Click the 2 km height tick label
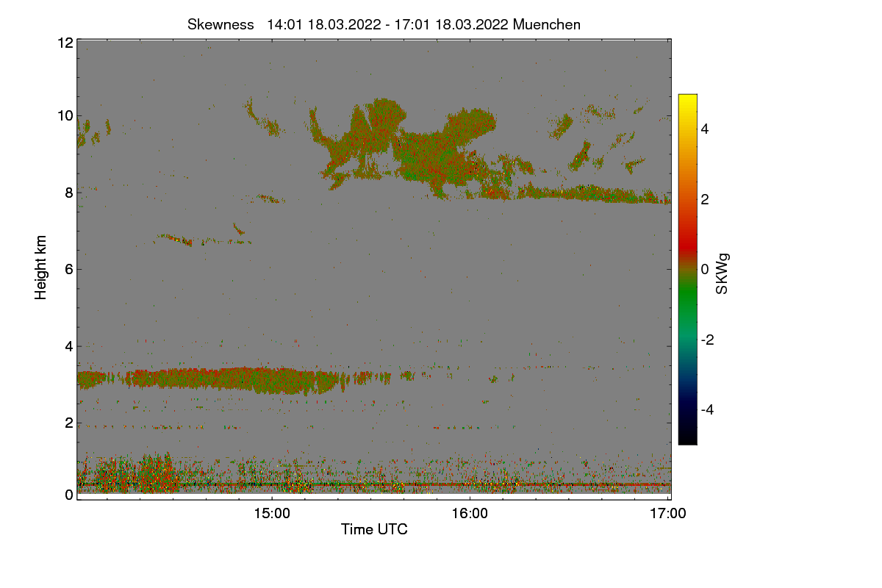The width and height of the screenshot is (882, 588). point(69,423)
